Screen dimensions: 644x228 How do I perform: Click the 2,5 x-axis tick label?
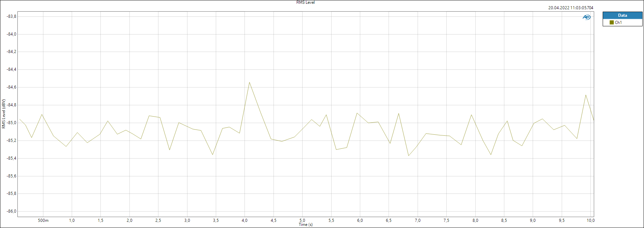pos(158,220)
